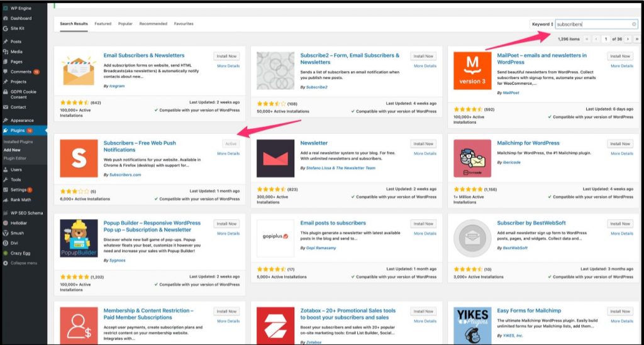Switch to the Recommended tab
Screen dimensions: 644x345
(153, 24)
